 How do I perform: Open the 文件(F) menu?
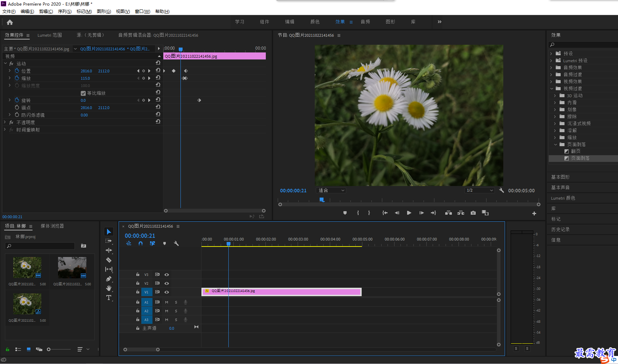coord(9,12)
